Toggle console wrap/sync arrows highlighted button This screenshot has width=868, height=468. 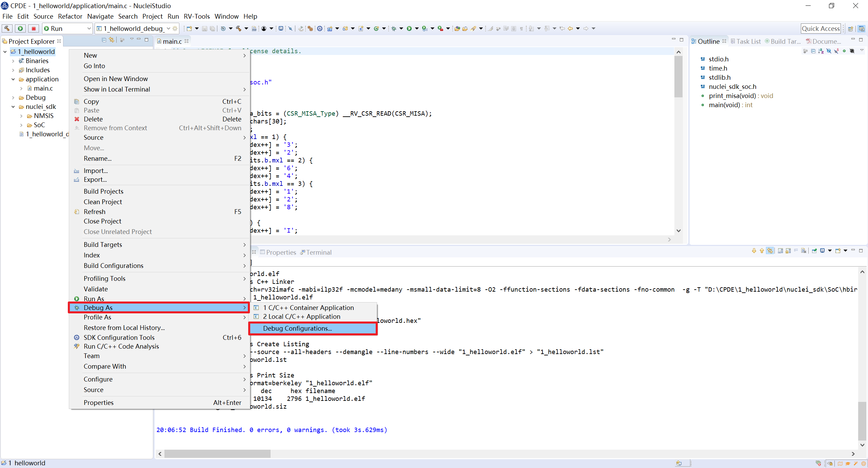pyautogui.click(x=770, y=251)
